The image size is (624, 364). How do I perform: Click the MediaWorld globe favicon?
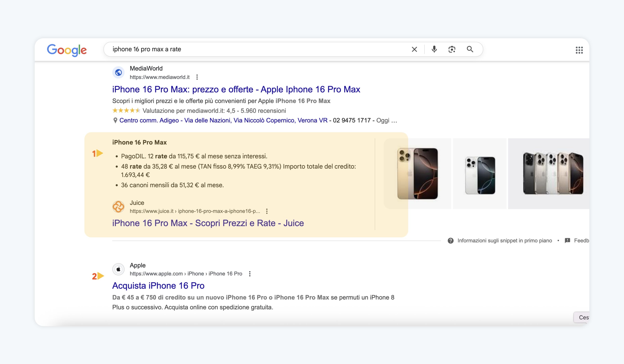(x=118, y=72)
